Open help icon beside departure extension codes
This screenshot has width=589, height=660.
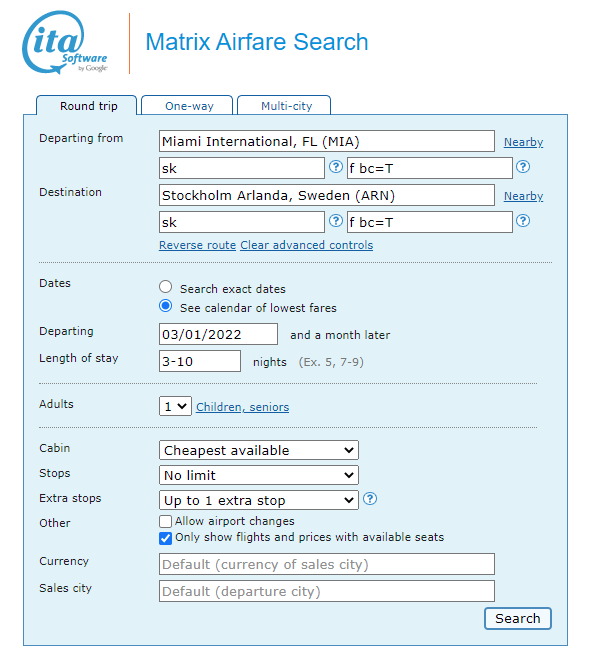pos(522,167)
